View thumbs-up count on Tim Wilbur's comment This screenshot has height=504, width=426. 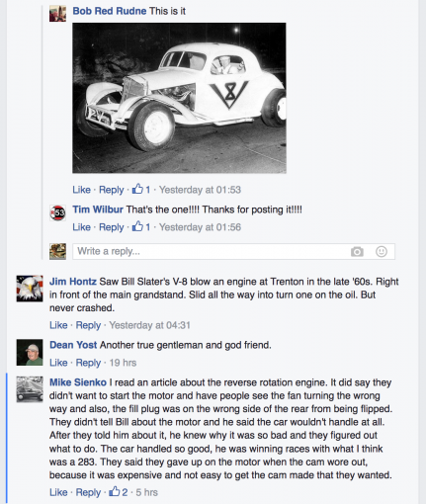click(x=141, y=226)
